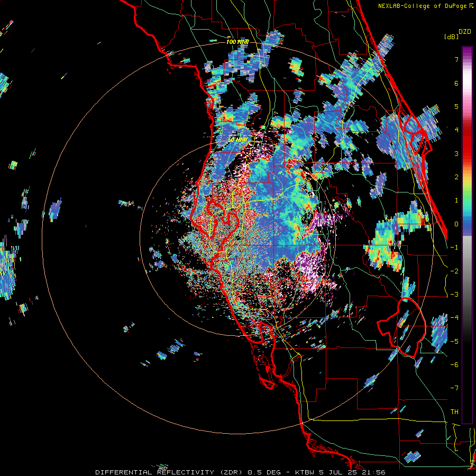This screenshot has height=476, width=476.
Task: Click the -1 dB tick label on the color scale
Action: point(454,248)
